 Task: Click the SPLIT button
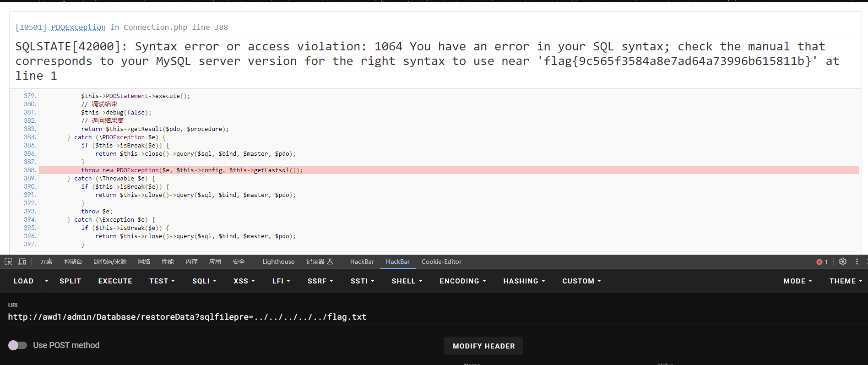click(70, 281)
